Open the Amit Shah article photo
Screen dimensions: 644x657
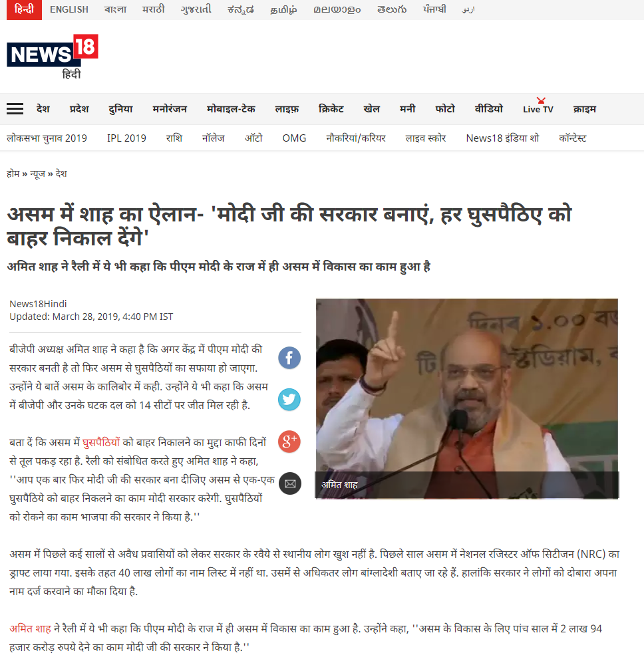(466, 398)
